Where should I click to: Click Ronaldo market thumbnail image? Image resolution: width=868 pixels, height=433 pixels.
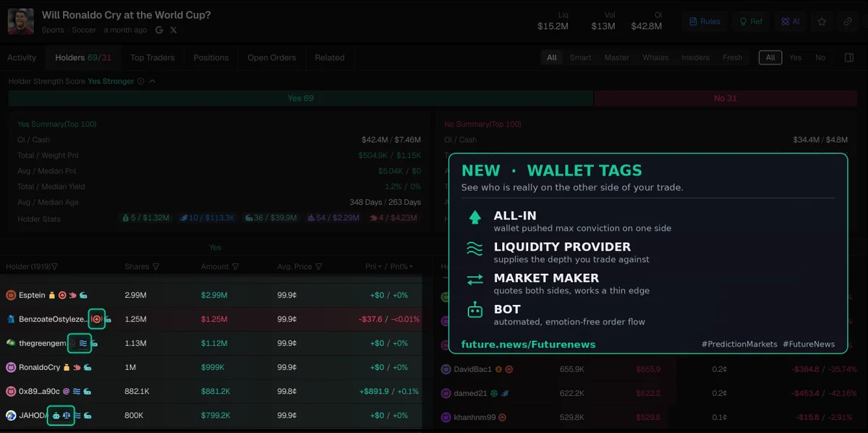click(20, 22)
